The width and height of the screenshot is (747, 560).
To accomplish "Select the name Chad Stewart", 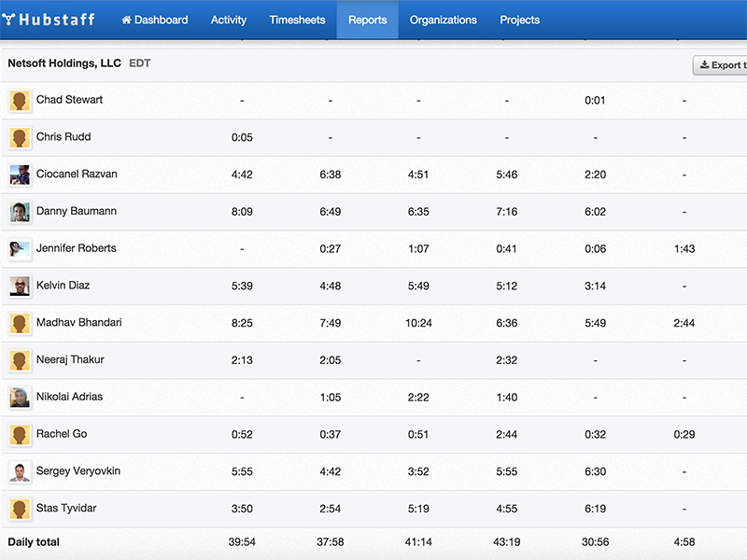I will coord(69,100).
